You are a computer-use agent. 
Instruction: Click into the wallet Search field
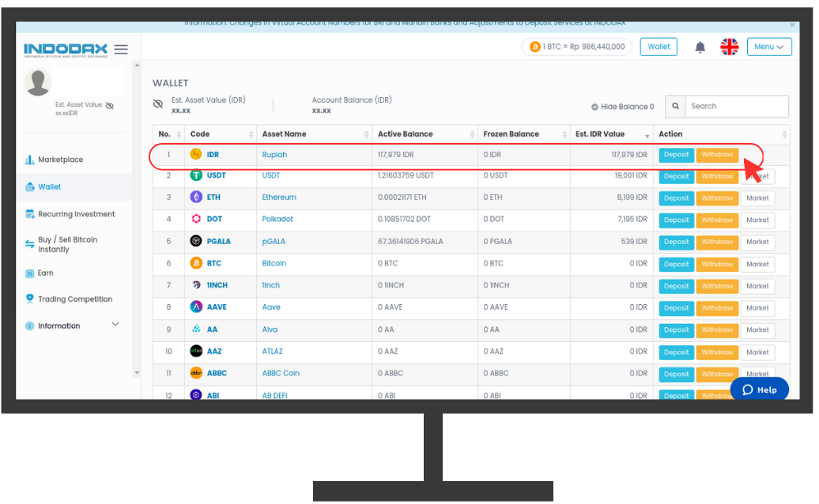coord(735,107)
